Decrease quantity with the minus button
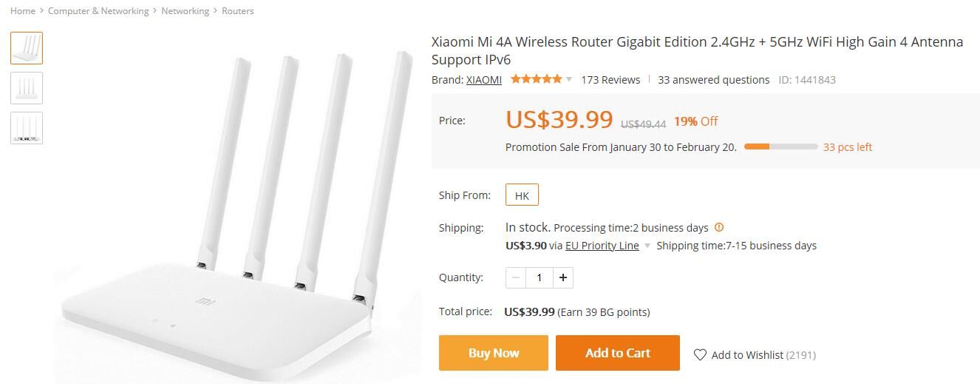The height and width of the screenshot is (384, 980). point(516,277)
